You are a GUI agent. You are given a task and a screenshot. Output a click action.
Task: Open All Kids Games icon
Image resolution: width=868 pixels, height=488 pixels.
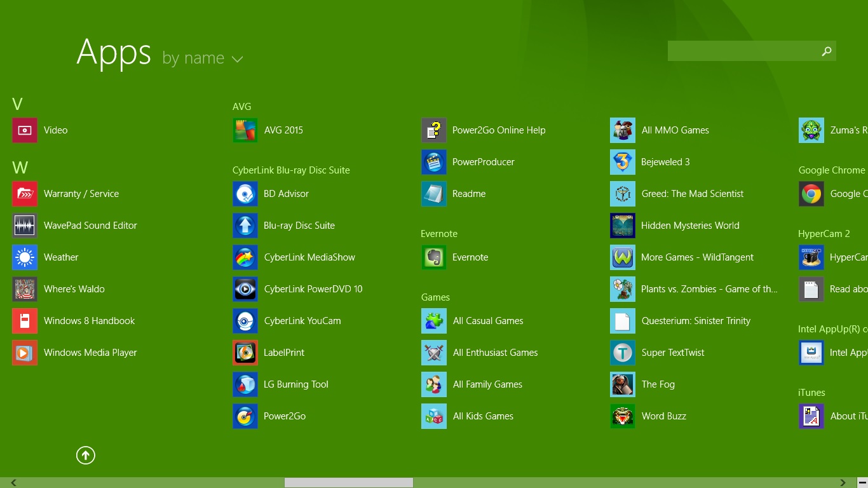(434, 416)
